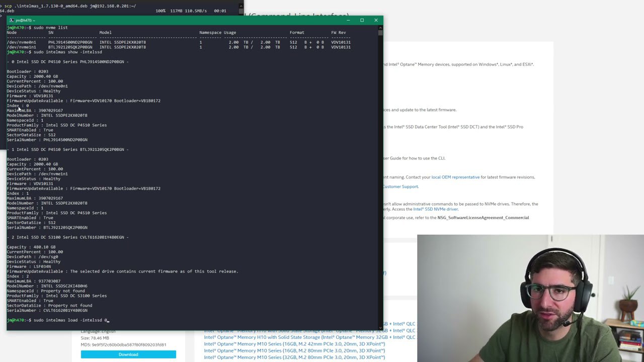Image resolution: width=644 pixels, height=362 pixels.
Task: Click the 'Index : 0' line
Action: (18, 106)
